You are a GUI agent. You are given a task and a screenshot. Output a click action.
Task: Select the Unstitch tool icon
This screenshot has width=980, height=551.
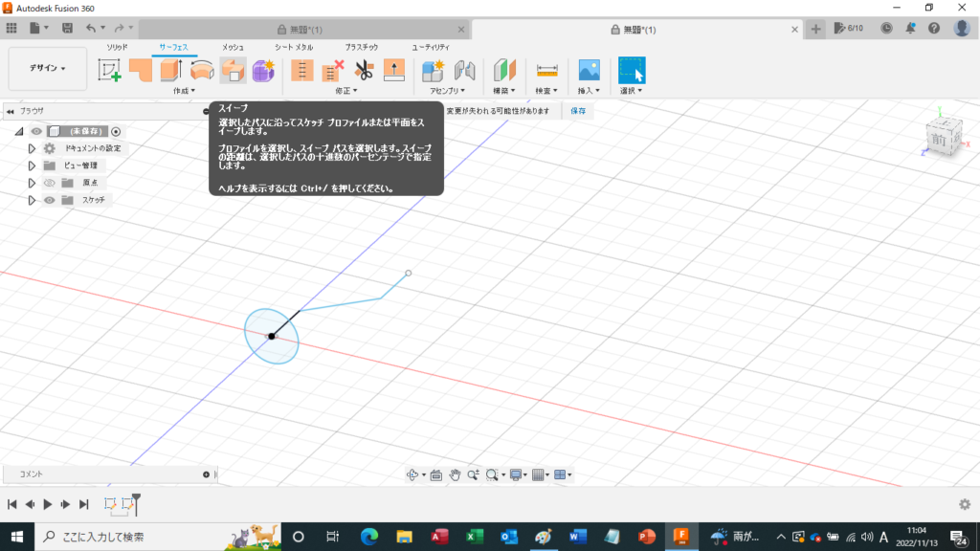(x=332, y=70)
